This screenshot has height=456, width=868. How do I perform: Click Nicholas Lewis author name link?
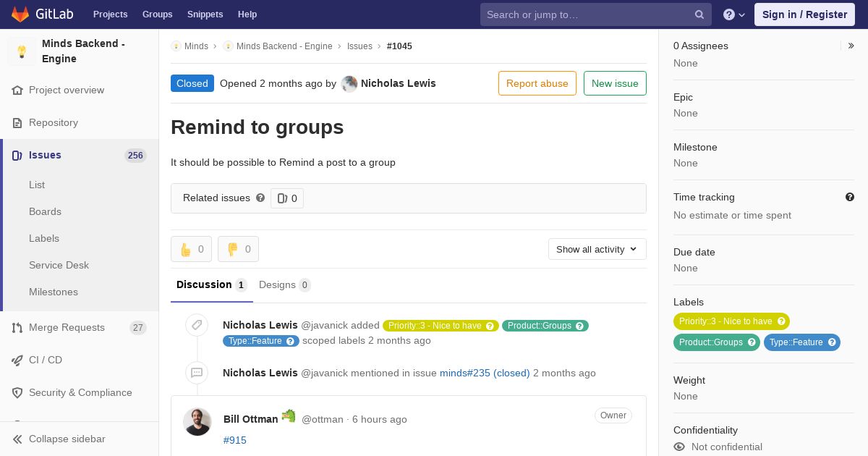399,83
